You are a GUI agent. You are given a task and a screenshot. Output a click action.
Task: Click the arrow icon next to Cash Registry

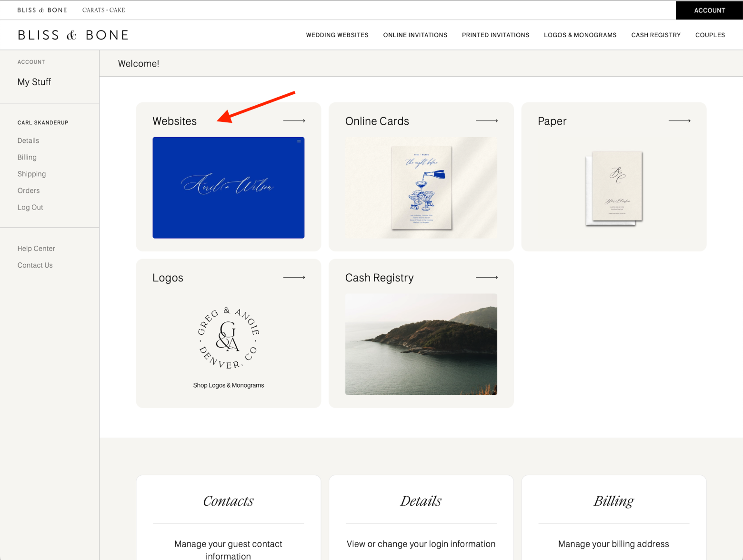click(x=487, y=277)
